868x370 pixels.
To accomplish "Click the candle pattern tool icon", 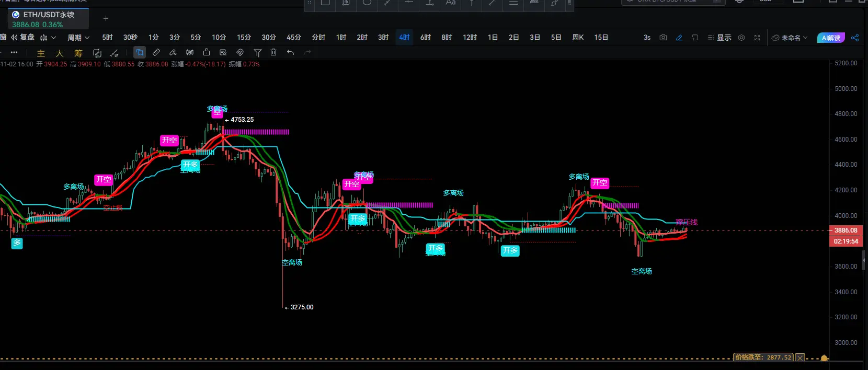I will click(x=190, y=52).
